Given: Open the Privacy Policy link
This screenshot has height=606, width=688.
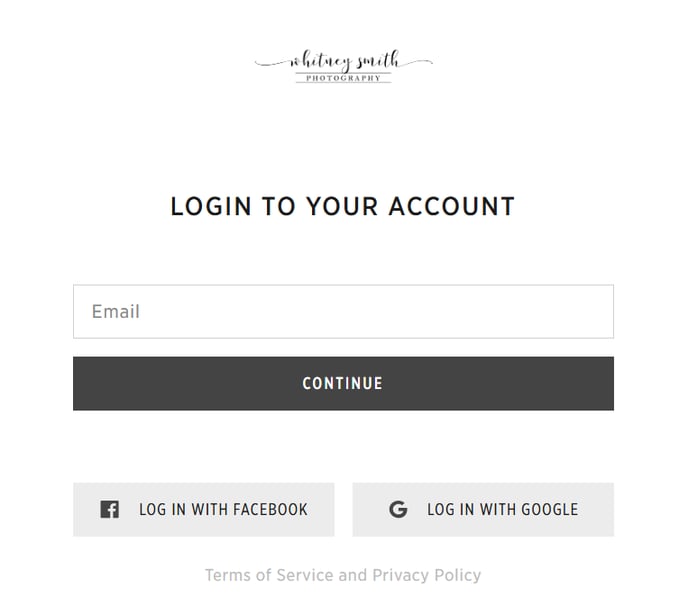Looking at the screenshot, I should (x=426, y=575).
